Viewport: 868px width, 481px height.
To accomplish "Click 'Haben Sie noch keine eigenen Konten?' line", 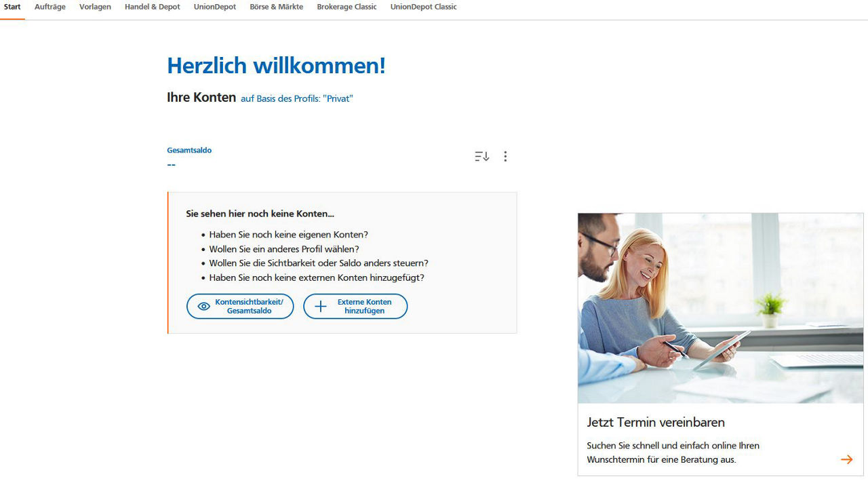I will [288, 235].
